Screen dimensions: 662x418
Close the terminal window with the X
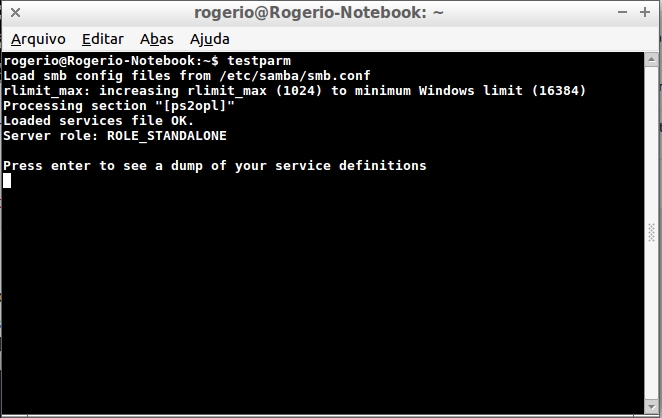[16, 13]
